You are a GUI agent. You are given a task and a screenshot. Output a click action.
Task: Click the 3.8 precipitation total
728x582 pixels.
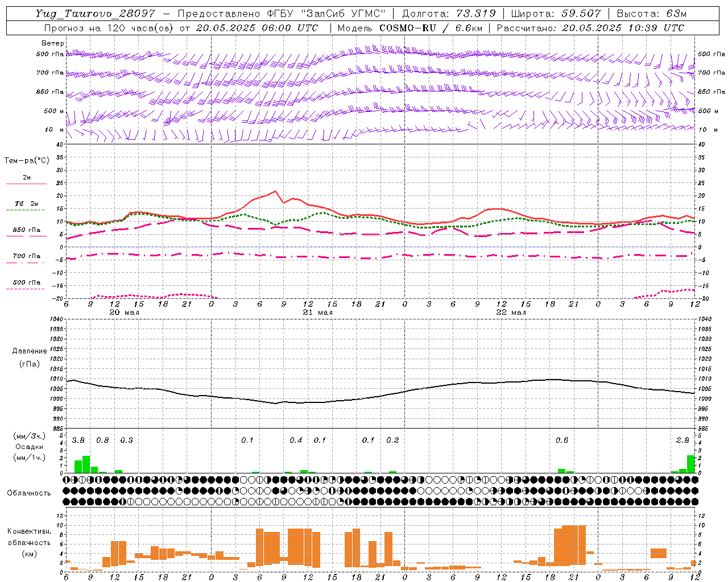point(78,440)
